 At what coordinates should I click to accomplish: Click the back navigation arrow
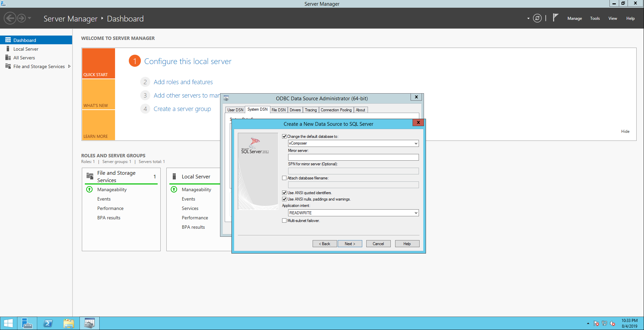coord(10,18)
